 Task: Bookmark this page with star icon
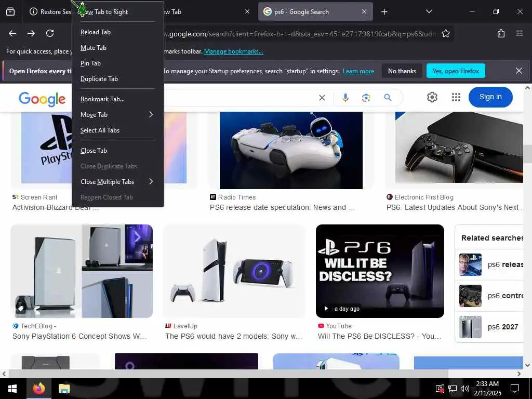pyautogui.click(x=445, y=33)
